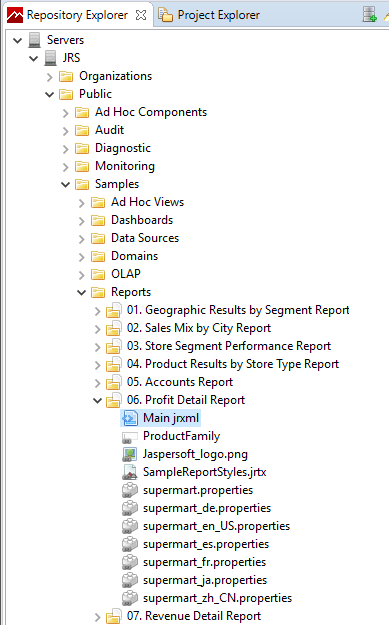Click the Monitoring folder icon

82,166
